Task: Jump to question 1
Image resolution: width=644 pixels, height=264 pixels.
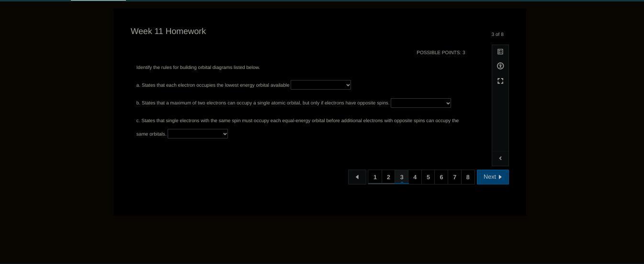Action: [375, 177]
